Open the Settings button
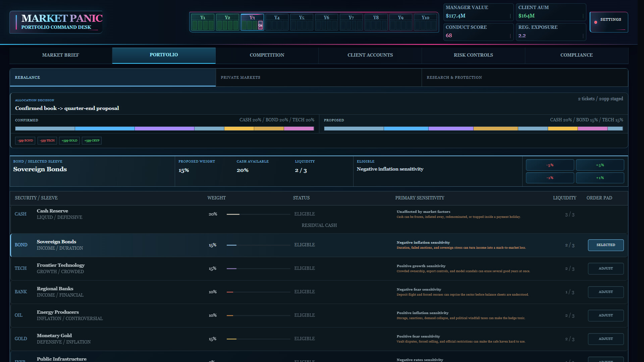 coord(609,22)
